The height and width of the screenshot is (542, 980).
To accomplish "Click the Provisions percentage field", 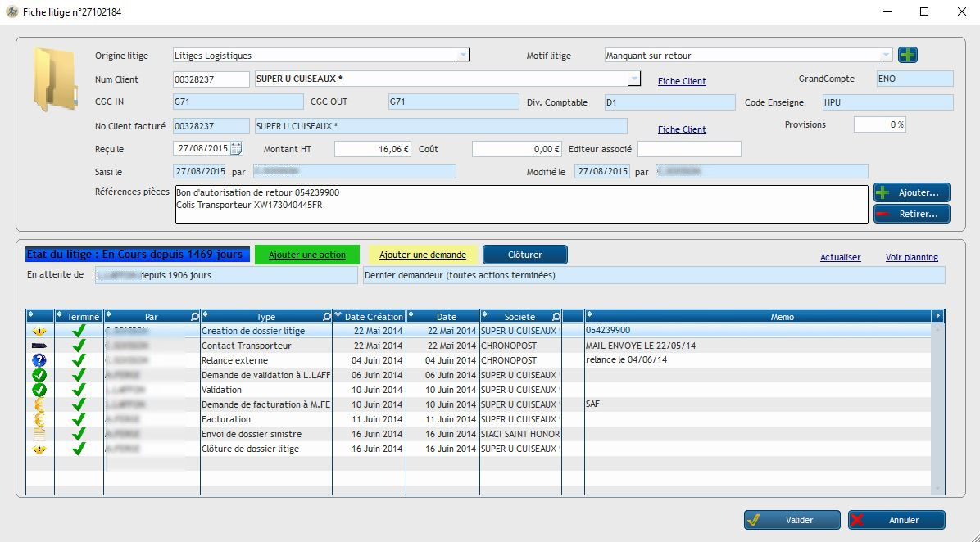I will coord(879,125).
